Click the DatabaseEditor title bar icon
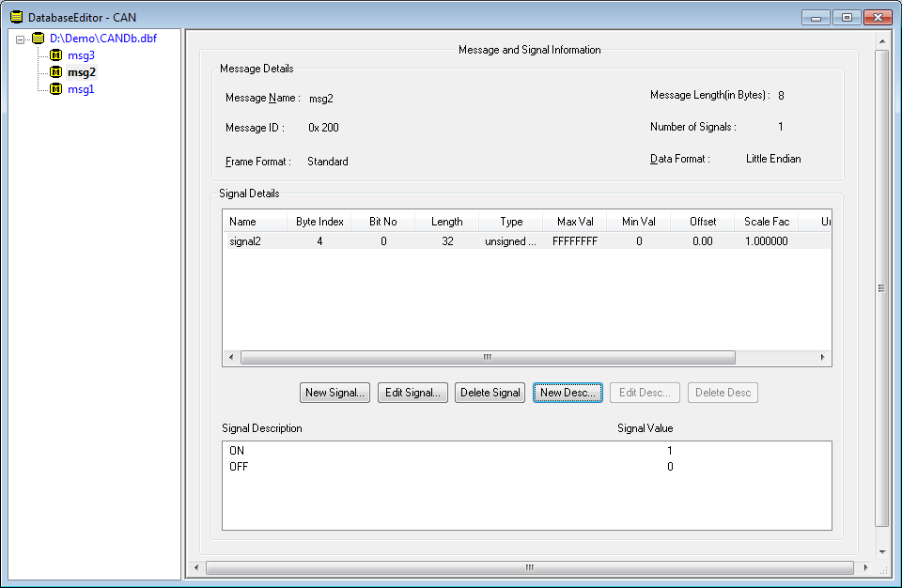 click(x=17, y=17)
